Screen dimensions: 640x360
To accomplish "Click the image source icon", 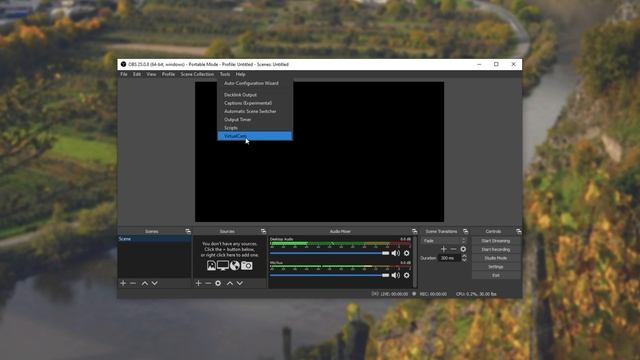I will point(211,266).
